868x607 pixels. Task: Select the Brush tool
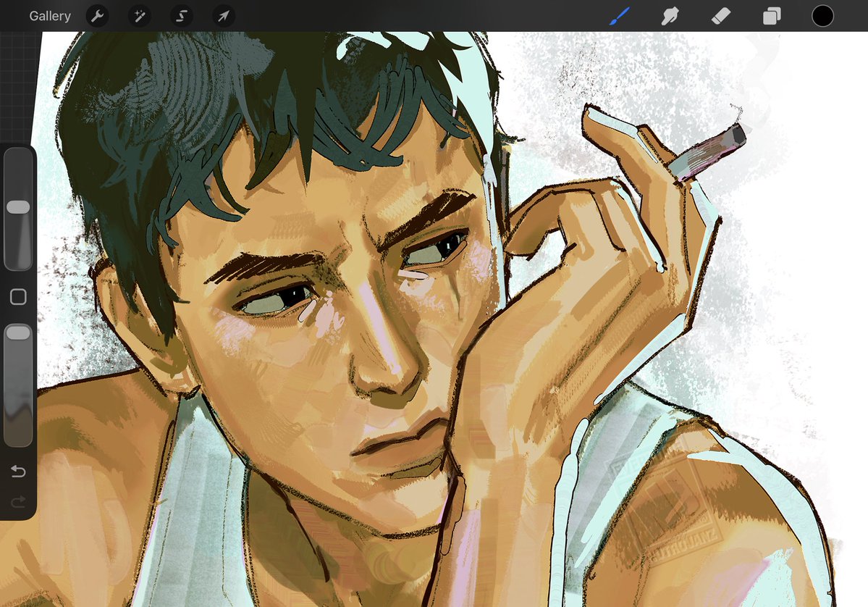[620, 16]
